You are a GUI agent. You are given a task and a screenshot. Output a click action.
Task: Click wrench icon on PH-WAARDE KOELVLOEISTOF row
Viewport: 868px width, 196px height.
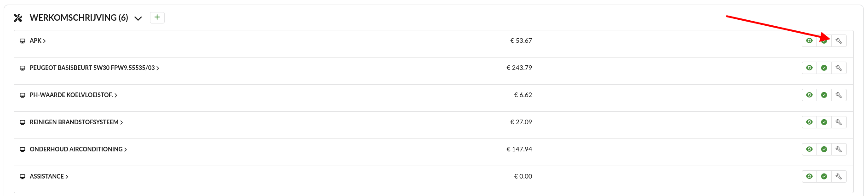coord(839,95)
